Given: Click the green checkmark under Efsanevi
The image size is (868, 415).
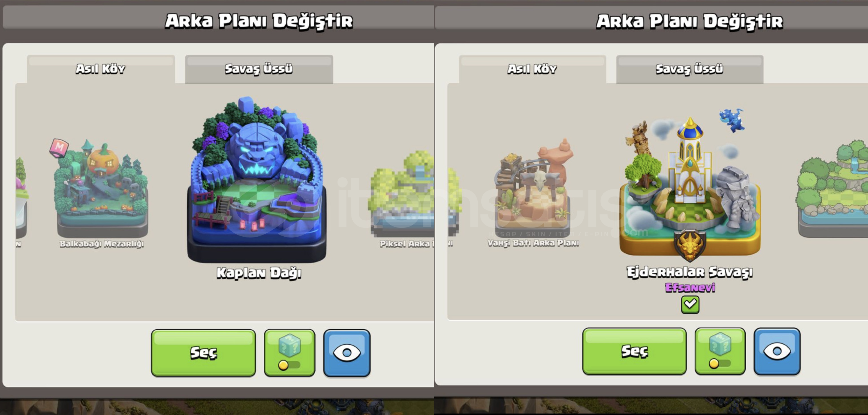Looking at the screenshot, I should pyautogui.click(x=690, y=305).
